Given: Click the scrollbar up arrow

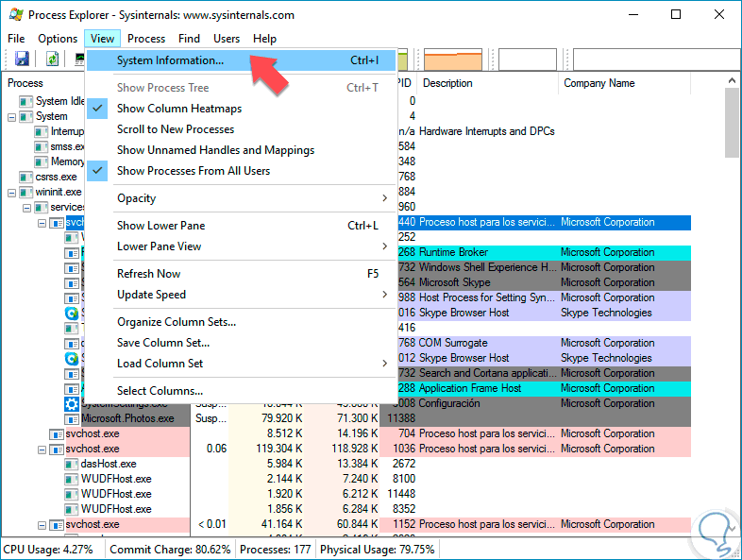Looking at the screenshot, I should click(x=732, y=80).
